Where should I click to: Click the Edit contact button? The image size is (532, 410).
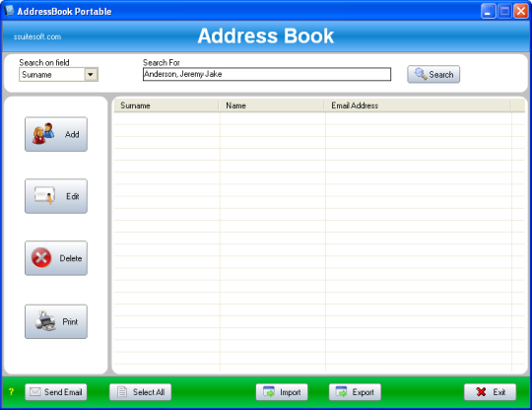click(56, 196)
